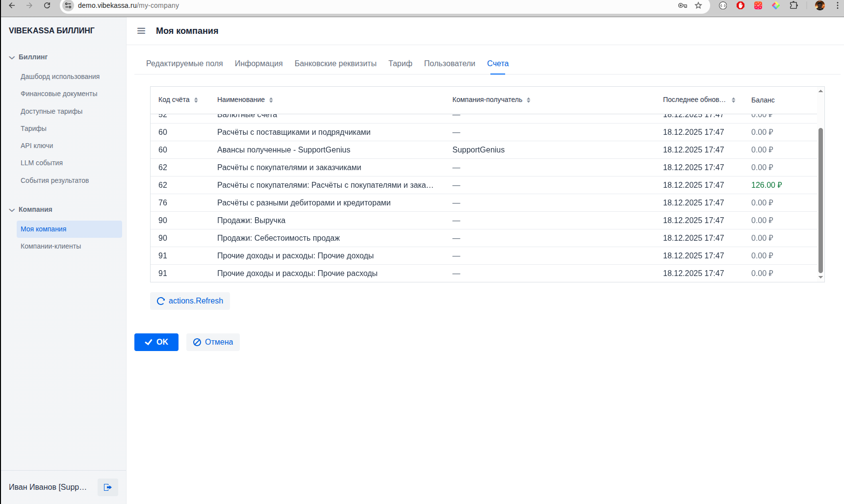The width and height of the screenshot is (844, 504).
Task: Sort by Компания-получатель column
Action: [x=528, y=100]
